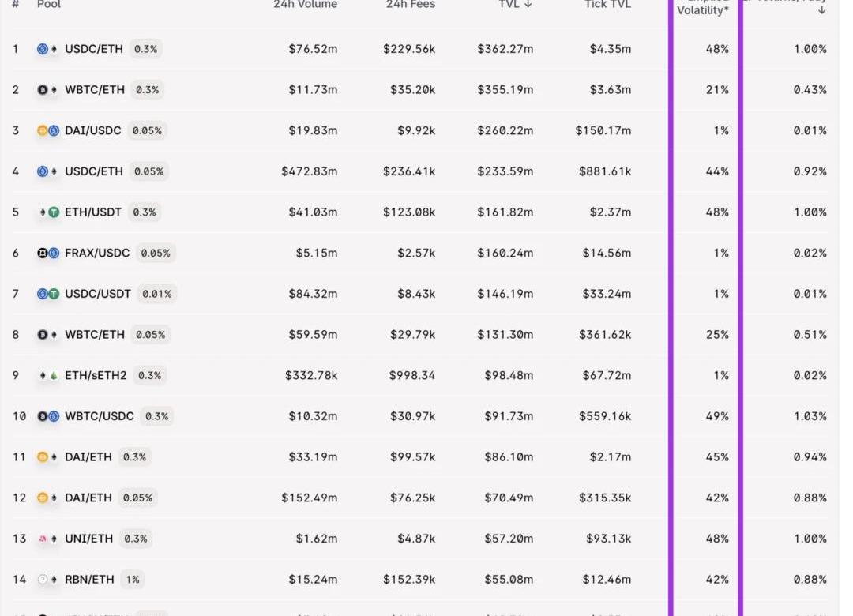Click the WBTC/ETH 0.3% pool token icons
The height and width of the screenshot is (616, 853).
[x=48, y=90]
